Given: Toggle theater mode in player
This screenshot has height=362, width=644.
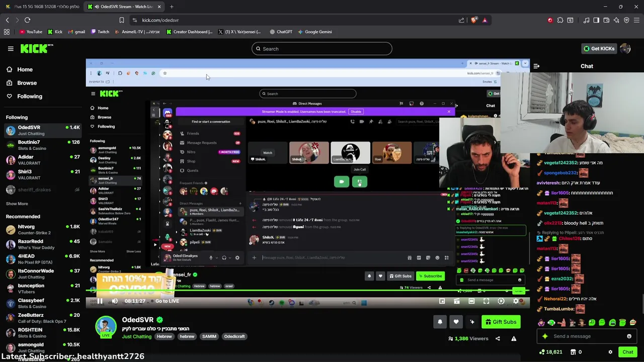Looking at the screenshot, I should point(471,301).
